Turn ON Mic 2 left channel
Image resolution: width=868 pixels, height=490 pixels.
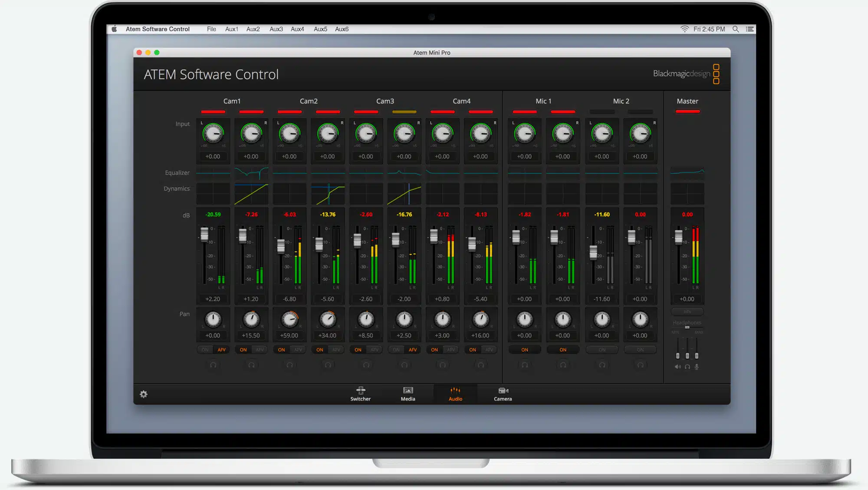click(602, 350)
